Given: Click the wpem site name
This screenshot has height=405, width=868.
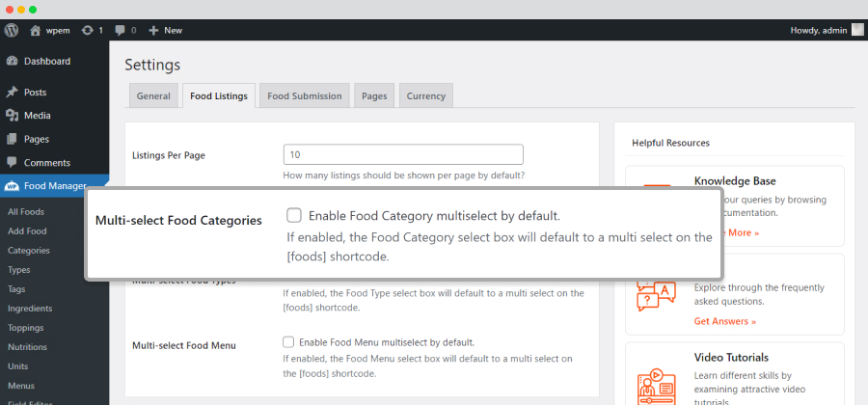Looking at the screenshot, I should (x=58, y=31).
